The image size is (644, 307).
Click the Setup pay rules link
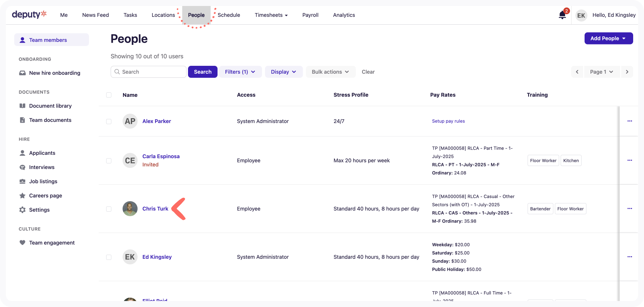coord(448,121)
